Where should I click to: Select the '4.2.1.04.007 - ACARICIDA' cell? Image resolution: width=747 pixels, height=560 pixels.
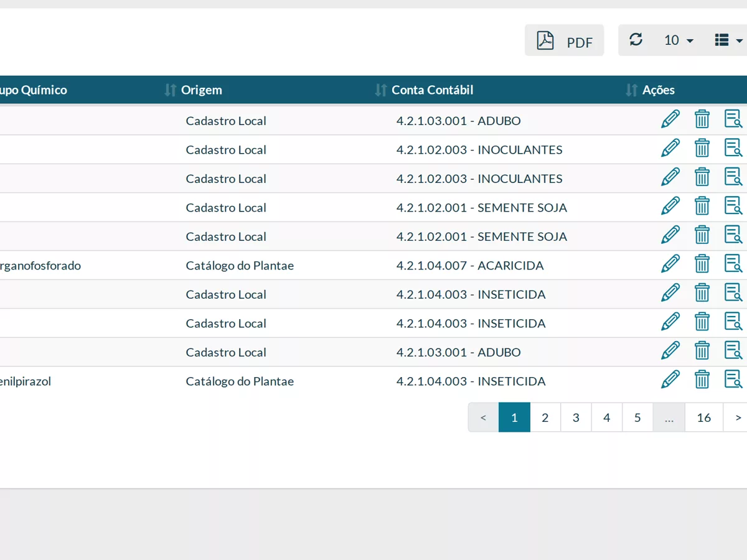click(470, 266)
